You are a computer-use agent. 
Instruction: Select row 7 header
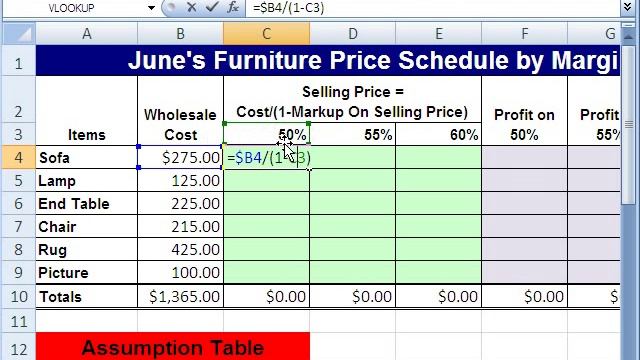pos(19,226)
